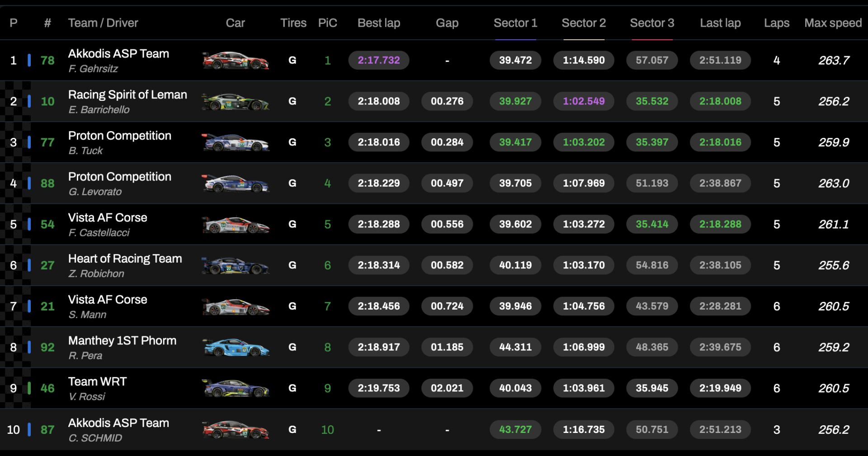Click the Sector 3 time 57.057

[x=652, y=60]
